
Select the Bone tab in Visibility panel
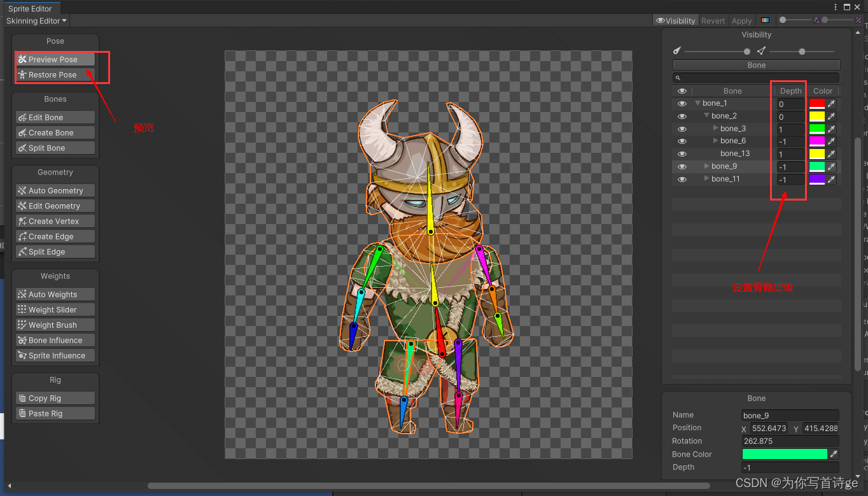(757, 65)
